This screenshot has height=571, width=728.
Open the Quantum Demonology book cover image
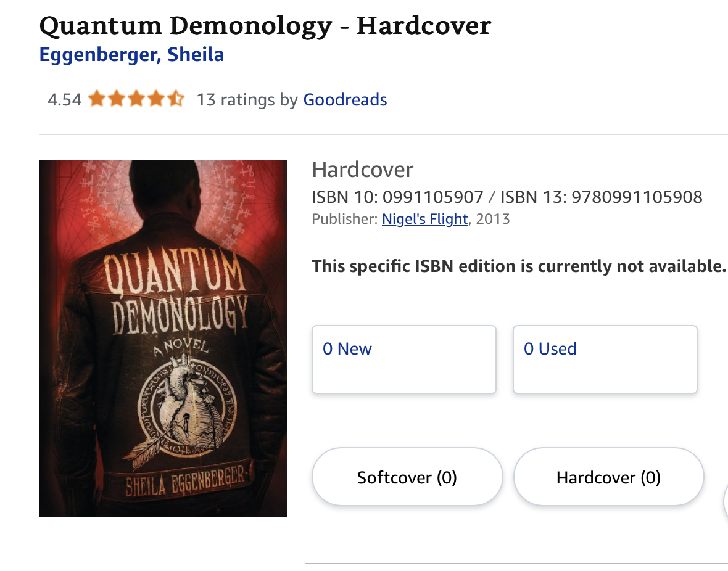(163, 339)
